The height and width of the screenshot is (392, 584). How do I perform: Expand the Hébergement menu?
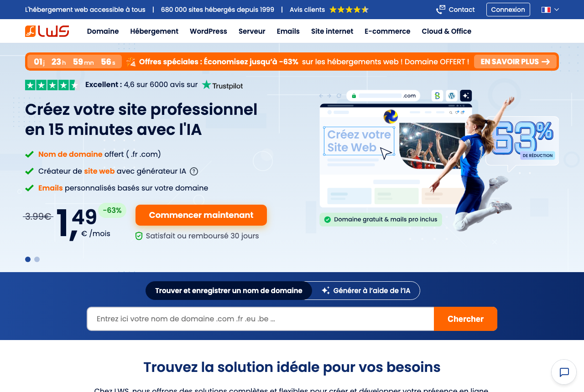(154, 31)
